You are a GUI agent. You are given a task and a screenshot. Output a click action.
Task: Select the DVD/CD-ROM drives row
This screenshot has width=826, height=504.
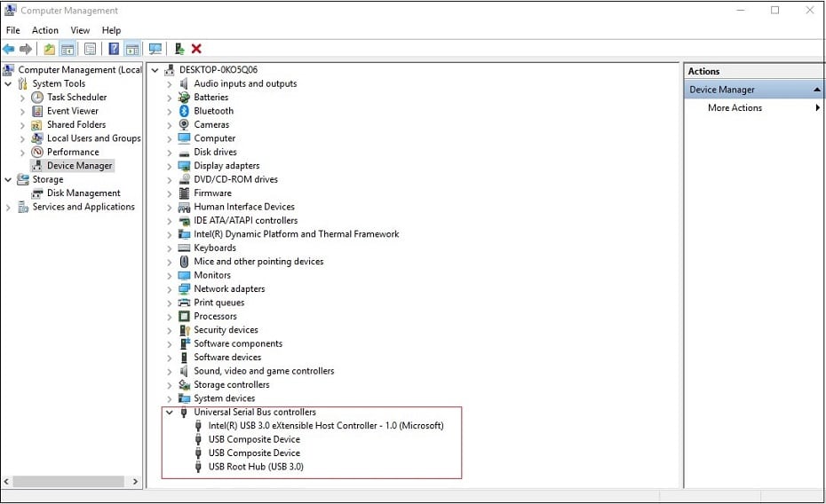point(235,179)
